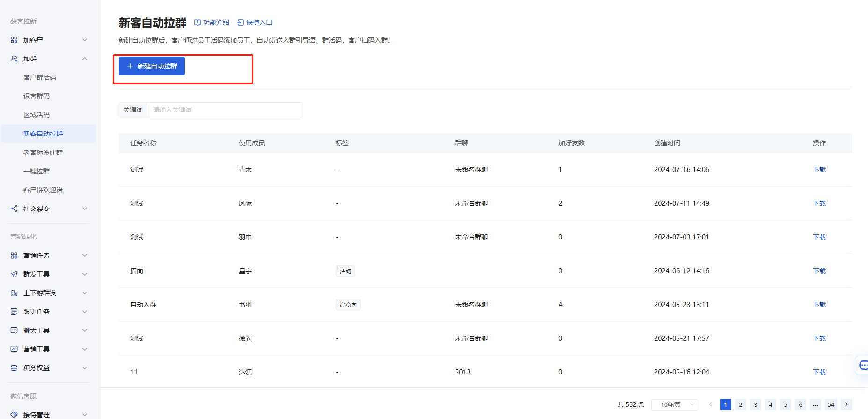Click 下载 for the 2024-07-16 row

(819, 170)
